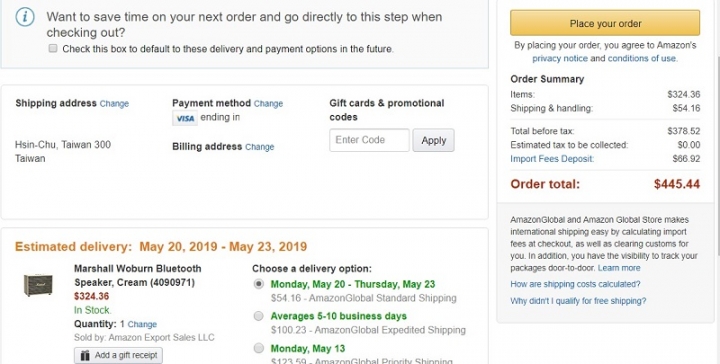Image resolution: width=720 pixels, height=364 pixels.
Task: Select AmazonGlobal Expedited Shipping radio option
Action: pyautogui.click(x=259, y=316)
